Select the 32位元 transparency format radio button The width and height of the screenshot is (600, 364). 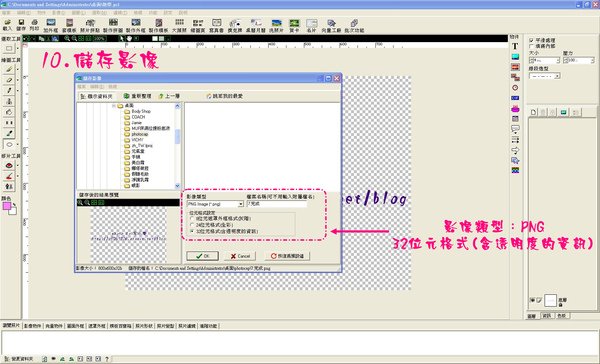pyautogui.click(x=192, y=231)
